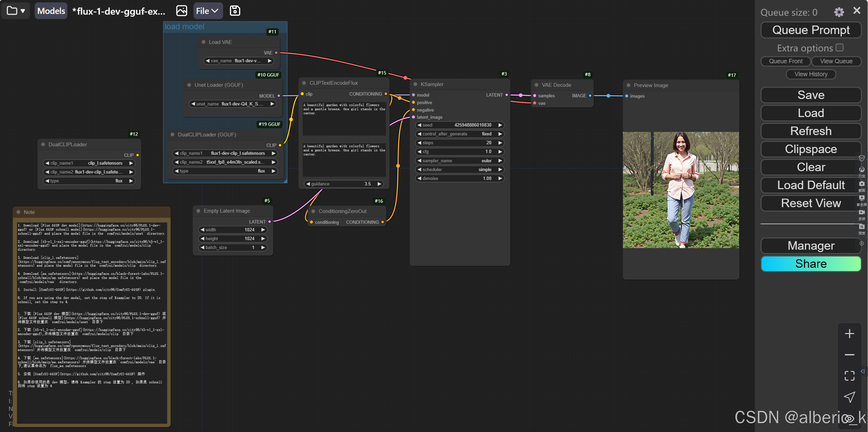Click the zoom in plus icon
The height and width of the screenshot is (432, 868).
(849, 334)
